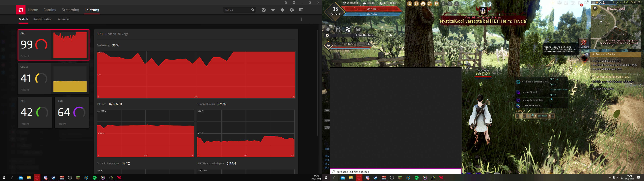Open the Advisors sub-tab
Viewport: 644px width, 181px height.
tap(64, 19)
